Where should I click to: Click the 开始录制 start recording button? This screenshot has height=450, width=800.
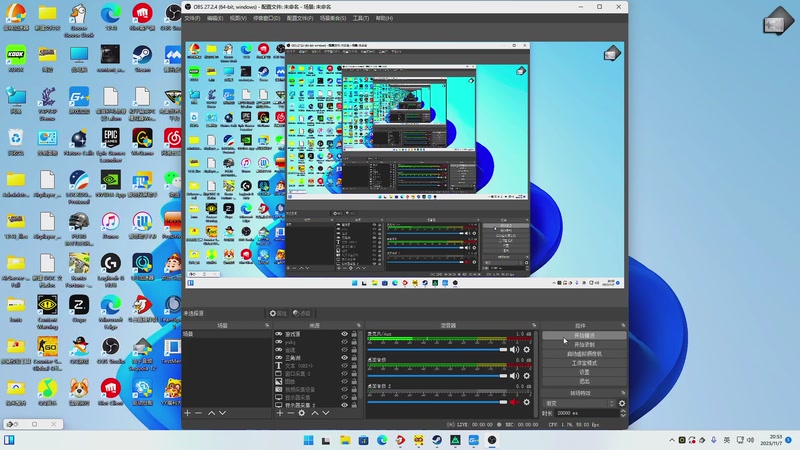click(x=584, y=345)
